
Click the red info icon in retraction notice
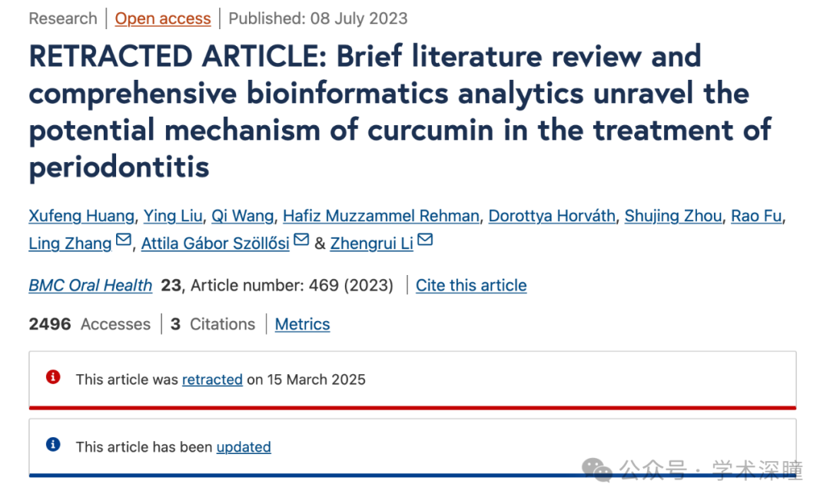[53, 377]
